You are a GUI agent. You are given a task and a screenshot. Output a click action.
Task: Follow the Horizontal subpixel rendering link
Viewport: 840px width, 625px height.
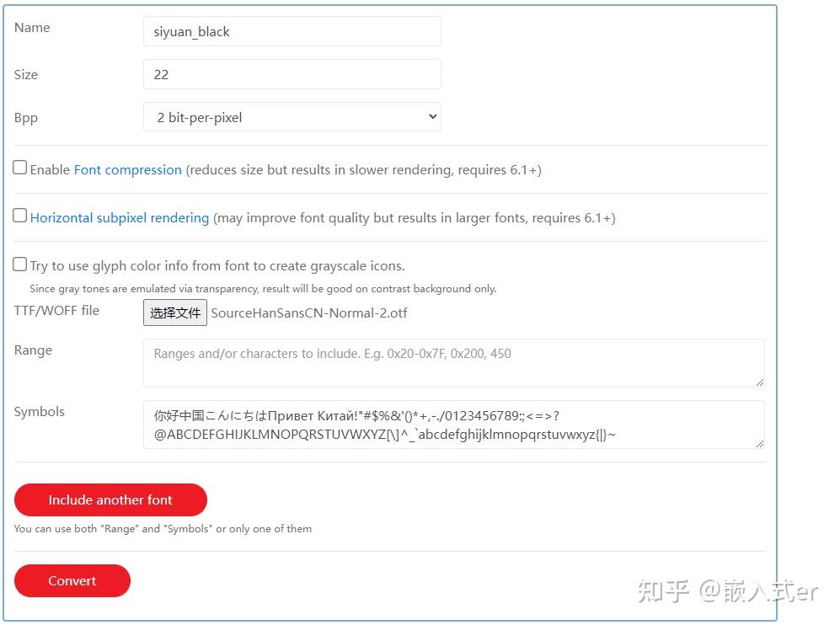[x=119, y=217]
